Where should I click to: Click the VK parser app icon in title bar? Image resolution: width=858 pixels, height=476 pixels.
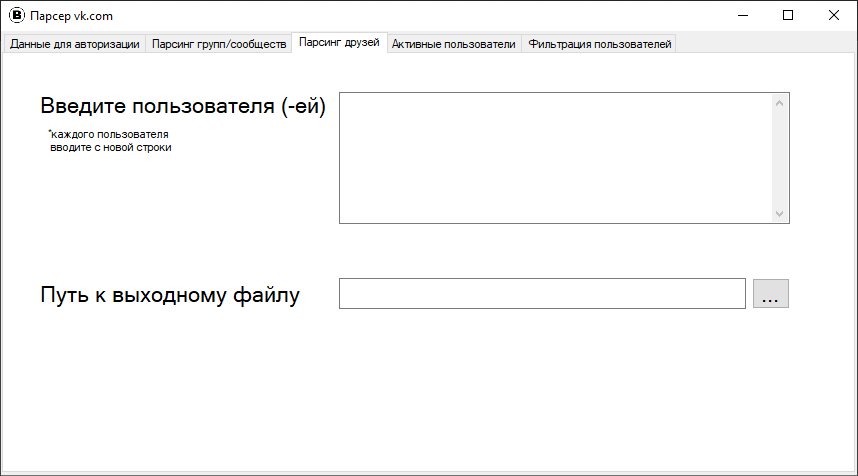coord(16,15)
